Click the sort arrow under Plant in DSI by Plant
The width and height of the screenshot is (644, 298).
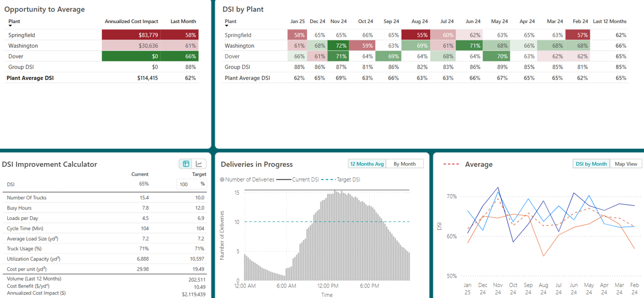227,26
